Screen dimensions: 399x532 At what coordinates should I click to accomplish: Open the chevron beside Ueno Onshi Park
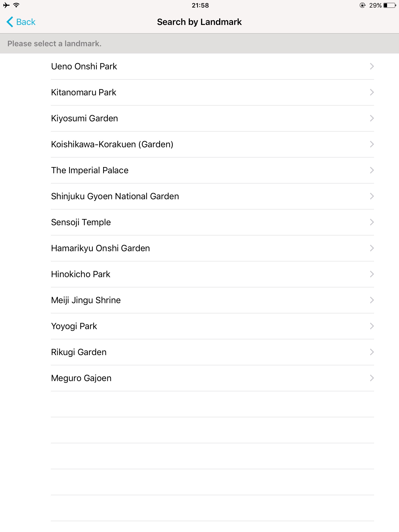coord(372,66)
